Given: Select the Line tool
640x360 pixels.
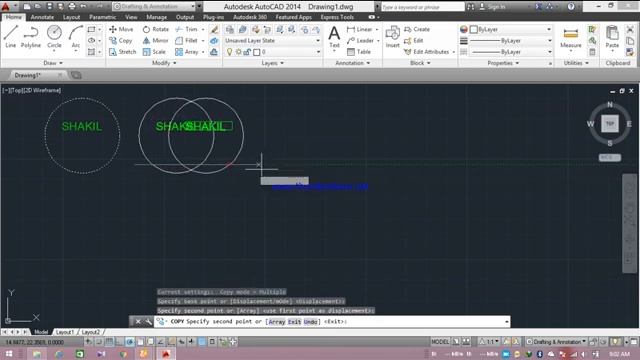Looking at the screenshot, I should point(11,36).
